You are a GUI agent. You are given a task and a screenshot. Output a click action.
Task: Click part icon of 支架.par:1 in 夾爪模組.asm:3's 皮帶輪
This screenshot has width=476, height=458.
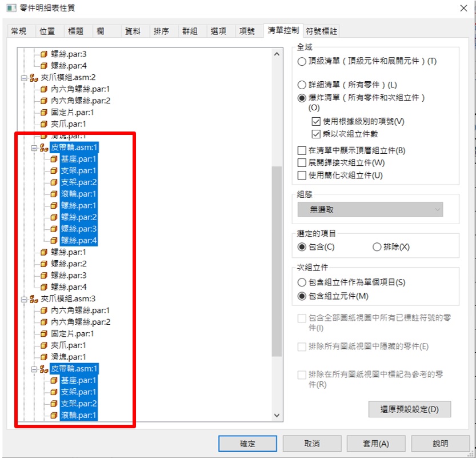pos(54,392)
